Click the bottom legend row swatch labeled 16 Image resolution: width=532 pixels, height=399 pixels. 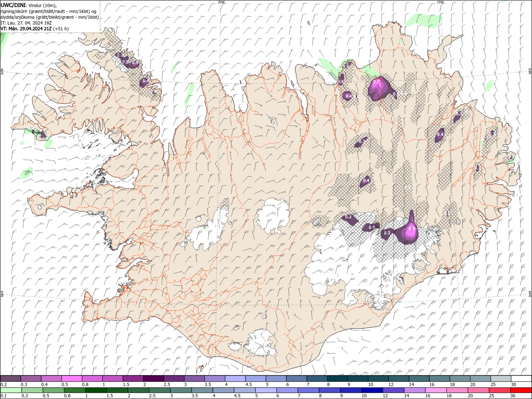(436, 390)
